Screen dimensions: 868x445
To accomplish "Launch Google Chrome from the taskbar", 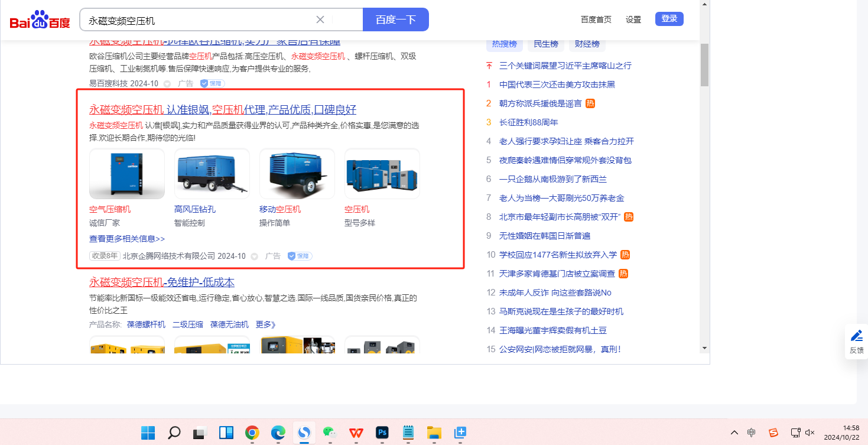I will coord(252,433).
